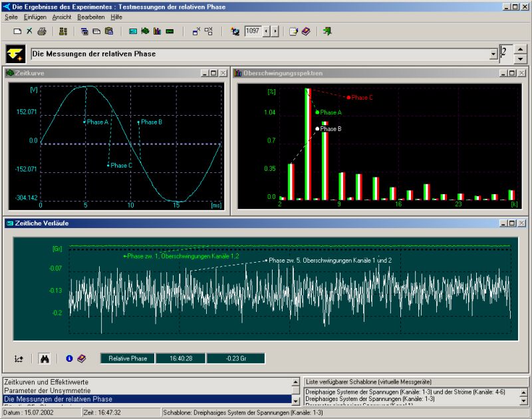Insert a harmonic spectrum bar chart window
Image resolution: width=532 pixels, height=419 pixels.
pyautogui.click(x=157, y=31)
